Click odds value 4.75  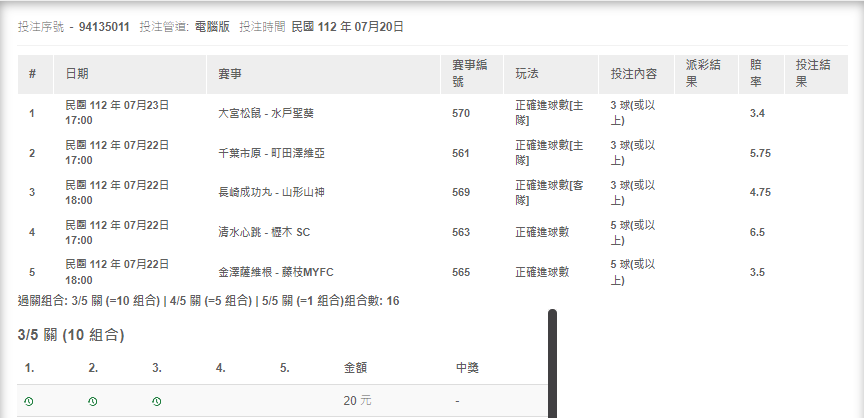coord(760,192)
